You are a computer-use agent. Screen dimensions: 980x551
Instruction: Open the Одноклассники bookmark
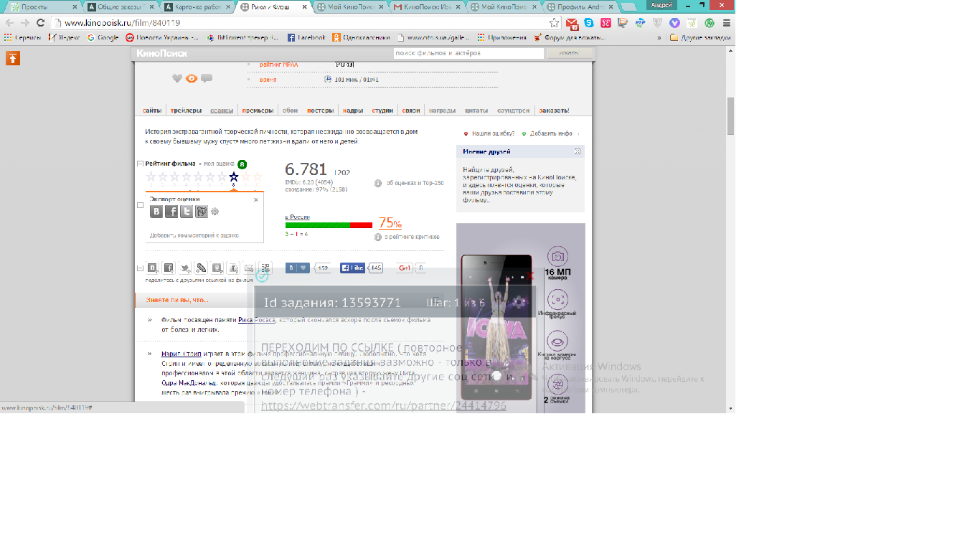pyautogui.click(x=362, y=37)
